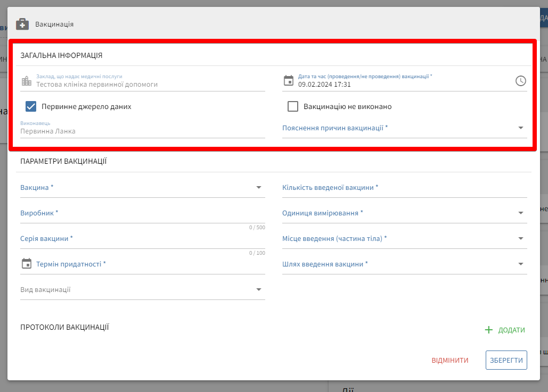Open the Вакцина dropdown list
The height and width of the screenshot is (392, 548).
[x=258, y=187]
